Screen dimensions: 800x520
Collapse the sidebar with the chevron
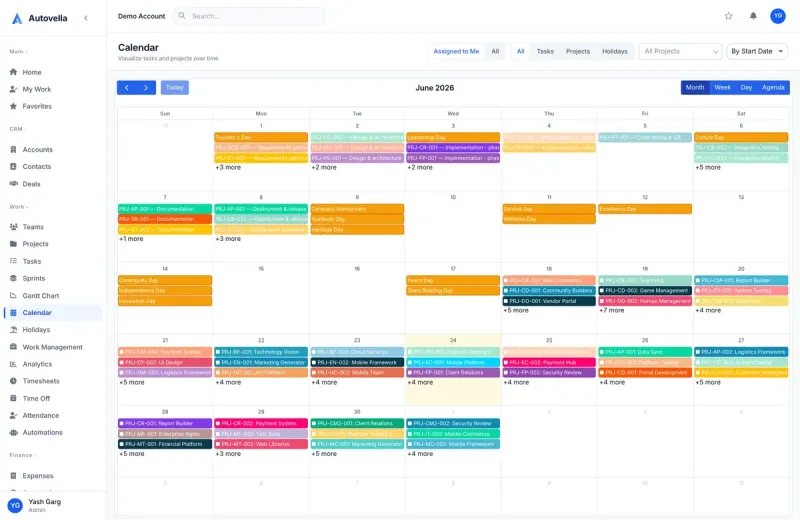(86, 18)
